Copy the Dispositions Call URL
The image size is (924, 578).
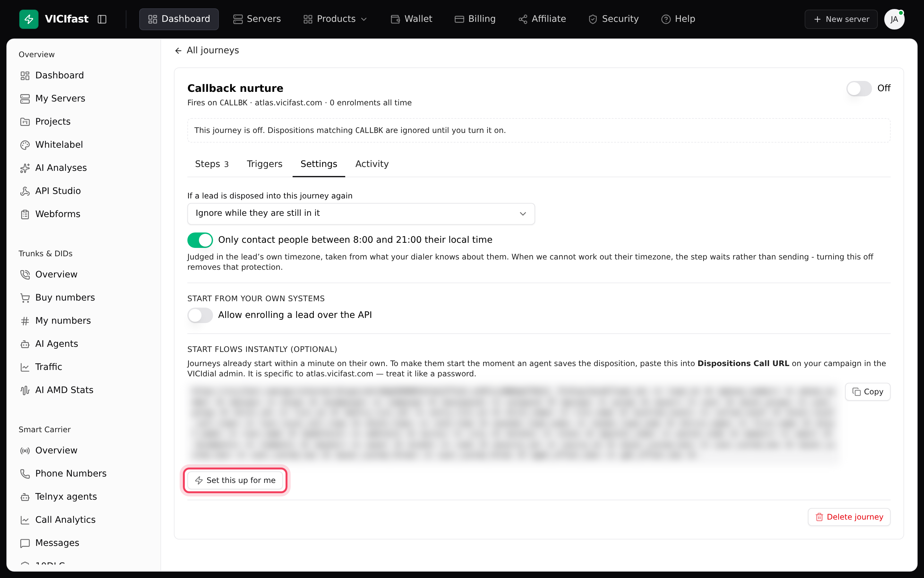(x=868, y=392)
